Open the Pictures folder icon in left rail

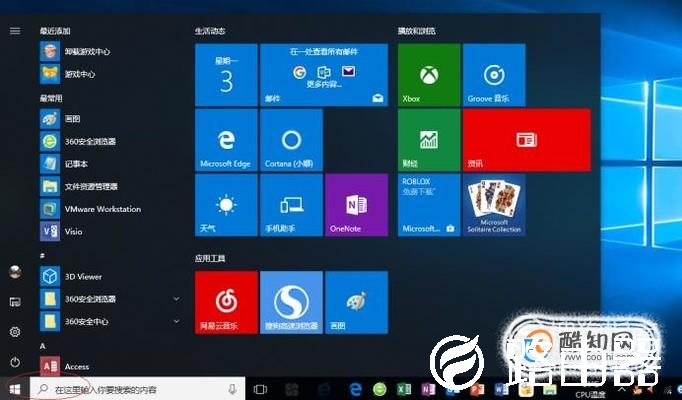(15, 302)
